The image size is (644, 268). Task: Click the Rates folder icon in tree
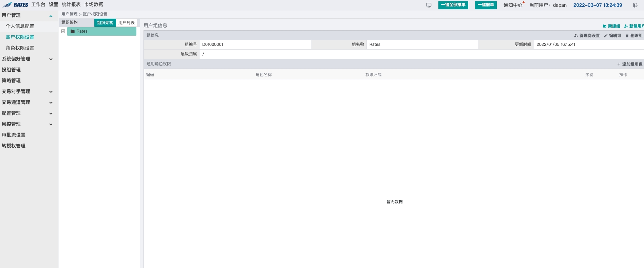73,31
